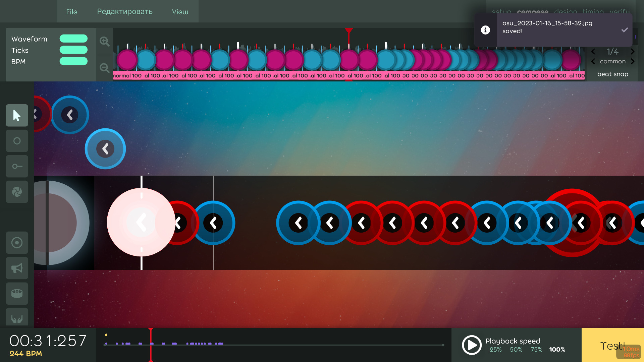Toggle the Waveform display switch
The height and width of the screenshot is (362, 644).
click(73, 38)
